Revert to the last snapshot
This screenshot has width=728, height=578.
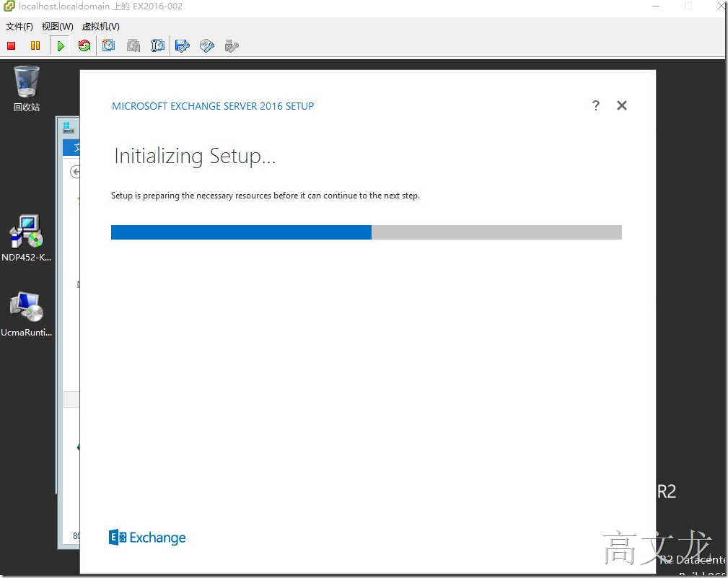[133, 45]
